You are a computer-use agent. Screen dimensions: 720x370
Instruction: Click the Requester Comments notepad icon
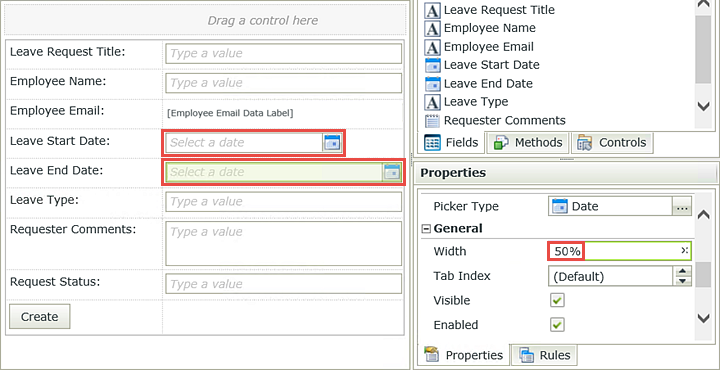432,121
